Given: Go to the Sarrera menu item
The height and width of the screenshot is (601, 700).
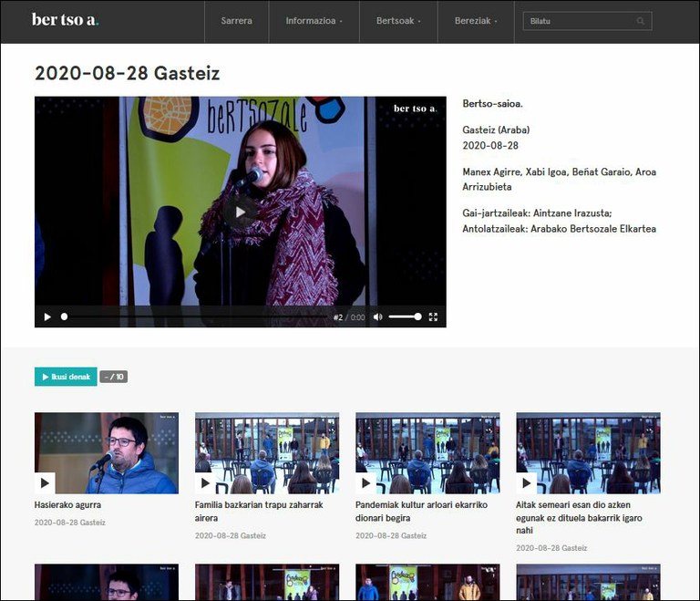Looking at the screenshot, I should click(237, 21).
